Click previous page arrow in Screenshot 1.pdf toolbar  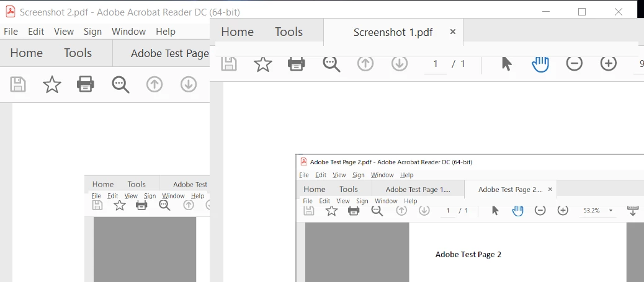click(365, 64)
